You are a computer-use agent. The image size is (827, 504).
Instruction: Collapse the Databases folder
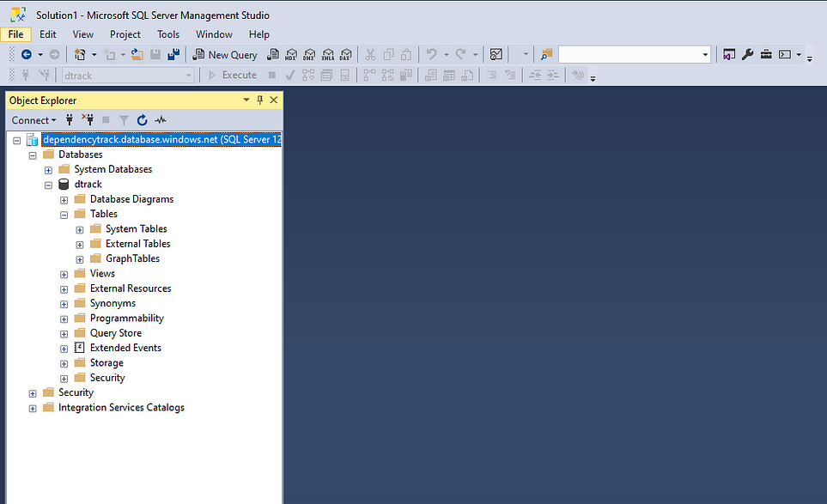point(33,155)
